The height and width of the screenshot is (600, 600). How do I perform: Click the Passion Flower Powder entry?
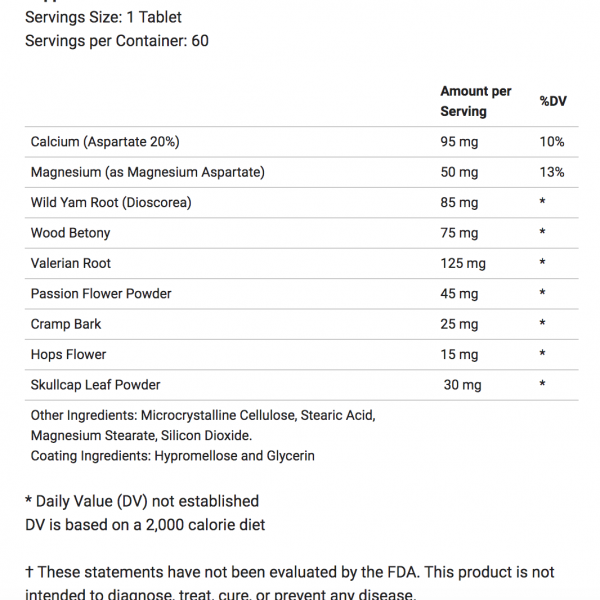pos(101,293)
